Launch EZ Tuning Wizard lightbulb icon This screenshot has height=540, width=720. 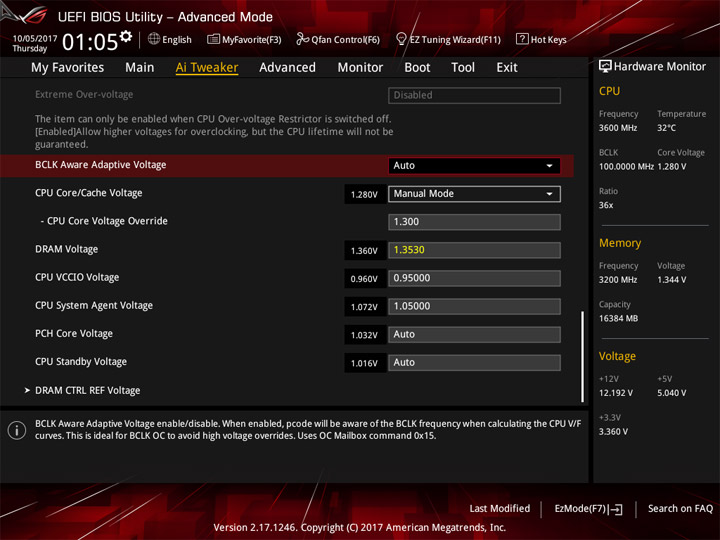[x=401, y=39]
